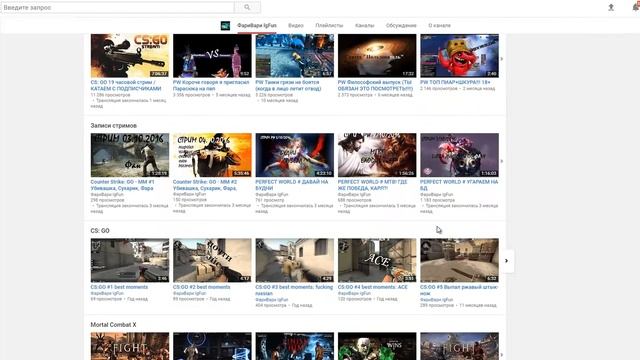Viewport: 640px width, 360px height.
Task: Open CS:GO #4 ACE thumbnail
Action: [x=377, y=260]
